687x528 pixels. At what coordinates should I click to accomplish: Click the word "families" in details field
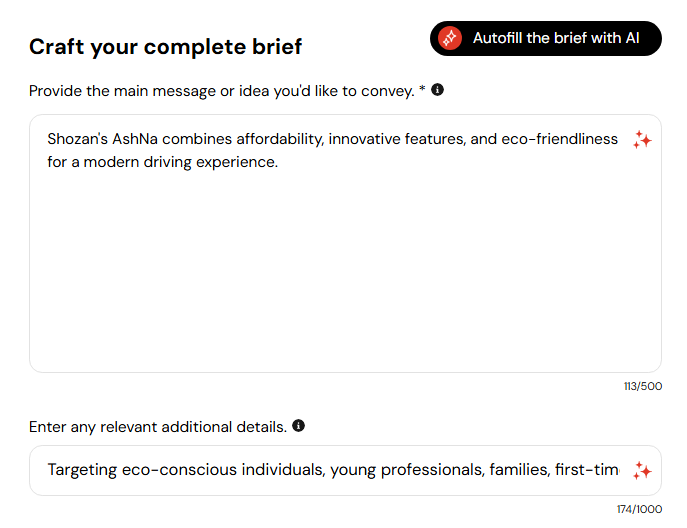[x=517, y=470]
